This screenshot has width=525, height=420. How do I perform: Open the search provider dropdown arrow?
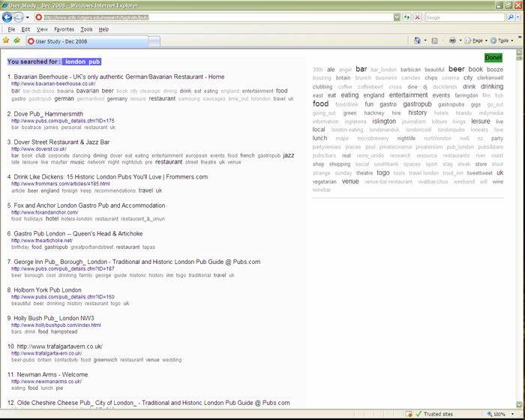coord(518,17)
